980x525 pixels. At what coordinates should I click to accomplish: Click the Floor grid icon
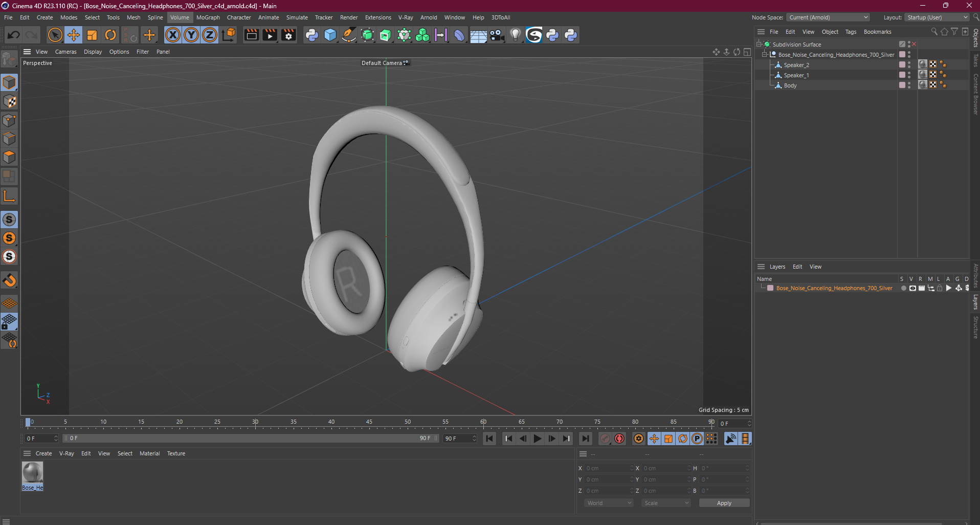coord(478,35)
